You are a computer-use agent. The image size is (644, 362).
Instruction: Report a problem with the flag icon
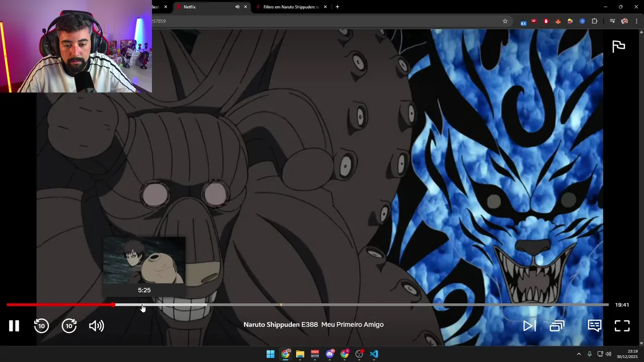(x=618, y=46)
